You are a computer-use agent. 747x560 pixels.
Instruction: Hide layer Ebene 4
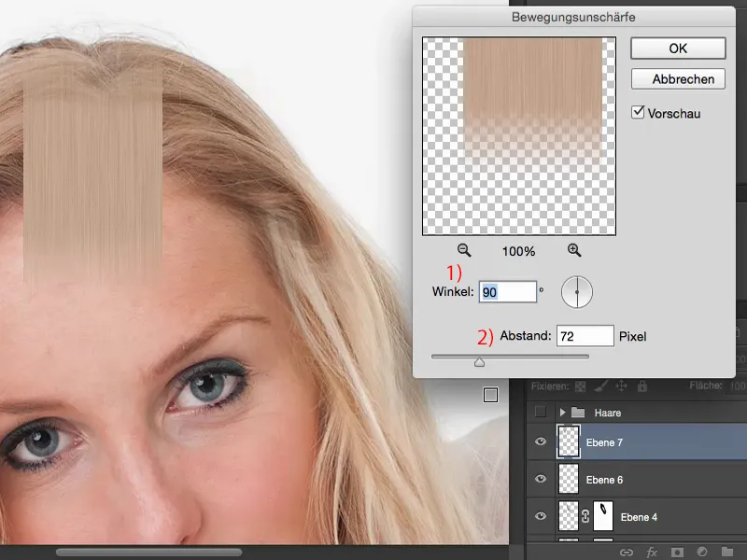point(541,516)
